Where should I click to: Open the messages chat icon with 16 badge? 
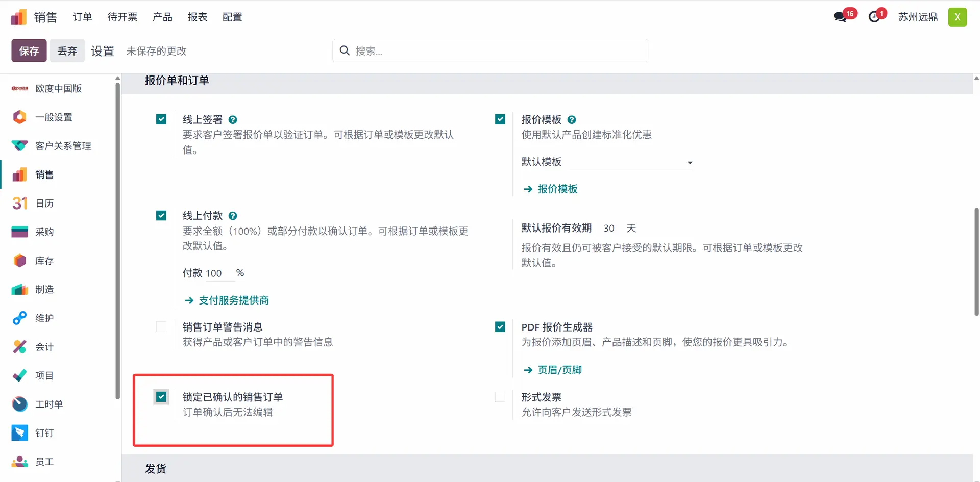point(840,17)
